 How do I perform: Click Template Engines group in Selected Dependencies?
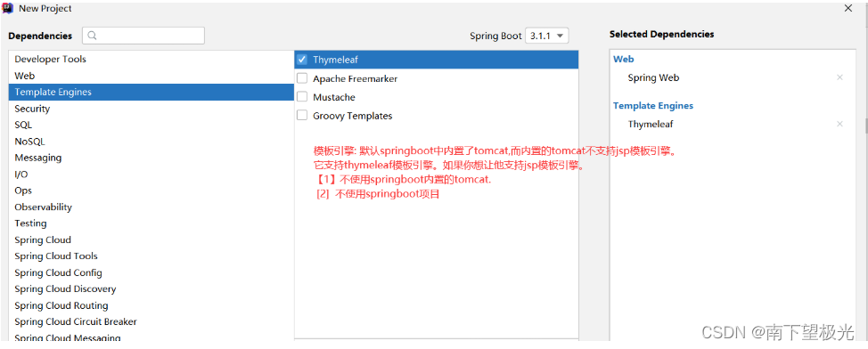click(653, 106)
